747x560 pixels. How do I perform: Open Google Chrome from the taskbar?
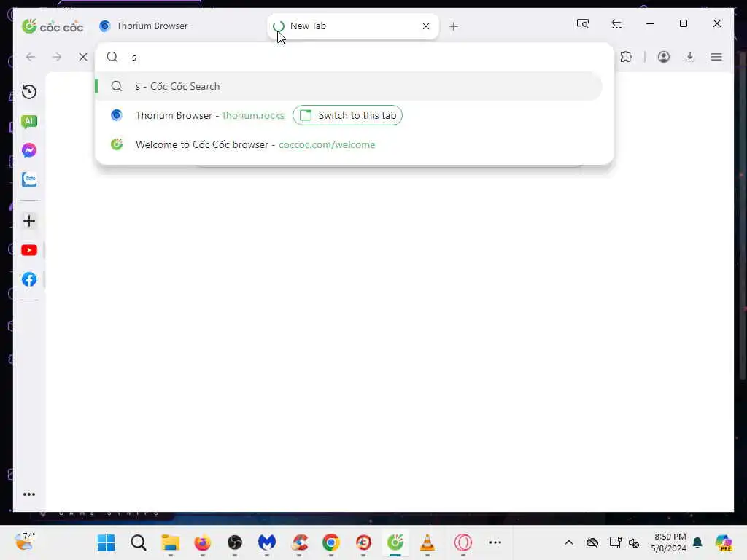[x=331, y=542]
